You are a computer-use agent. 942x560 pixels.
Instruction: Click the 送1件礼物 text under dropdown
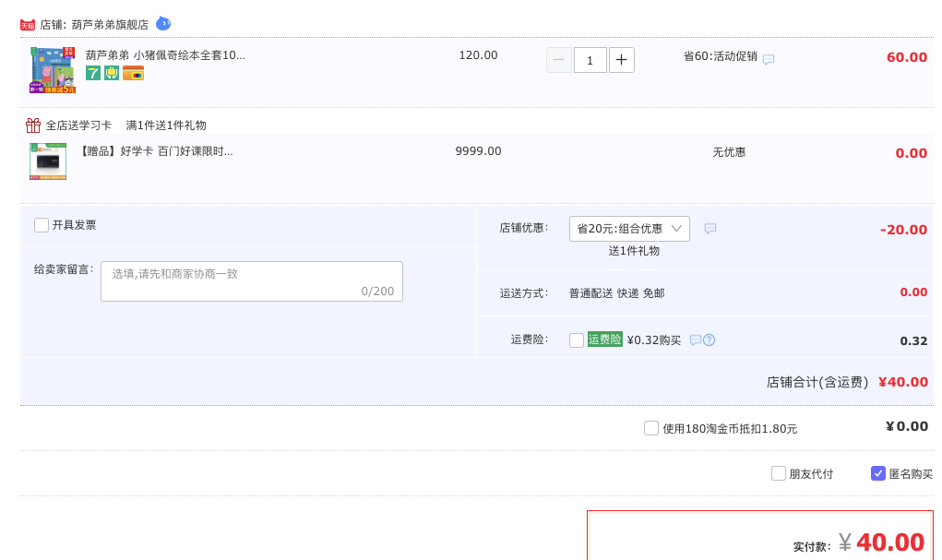[634, 251]
